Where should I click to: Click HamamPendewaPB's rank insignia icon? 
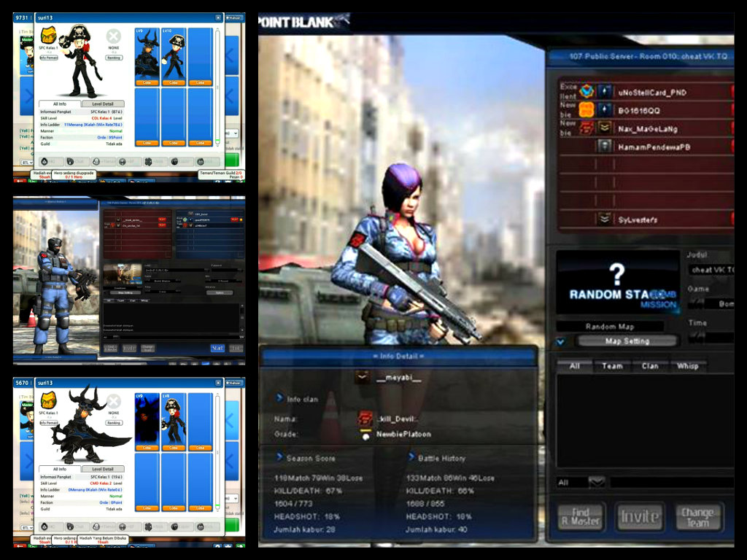[605, 146]
